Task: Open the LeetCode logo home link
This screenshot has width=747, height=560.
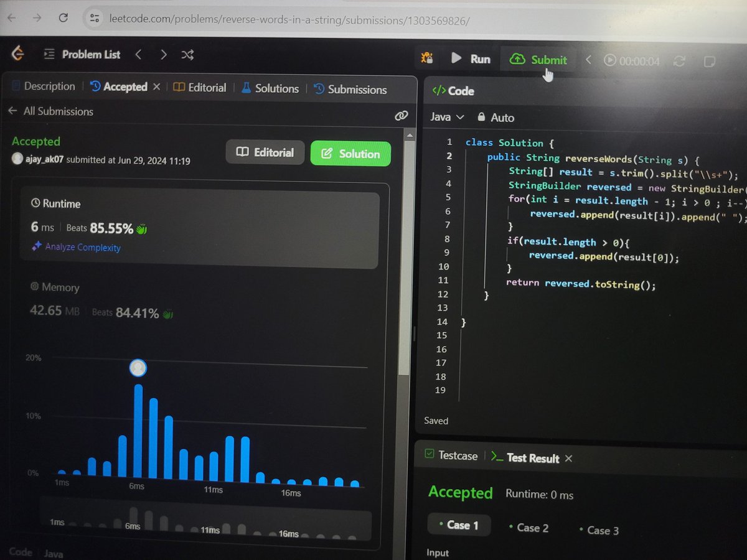Action: (x=18, y=54)
